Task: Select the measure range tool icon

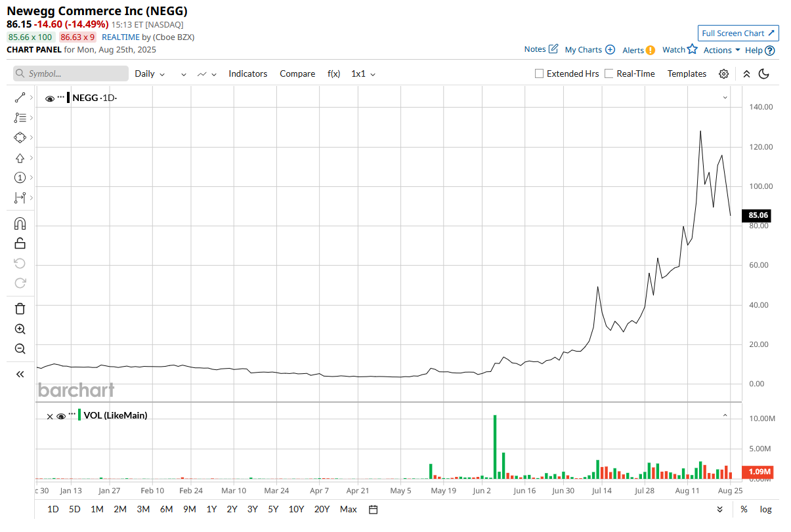Action: [x=20, y=197]
